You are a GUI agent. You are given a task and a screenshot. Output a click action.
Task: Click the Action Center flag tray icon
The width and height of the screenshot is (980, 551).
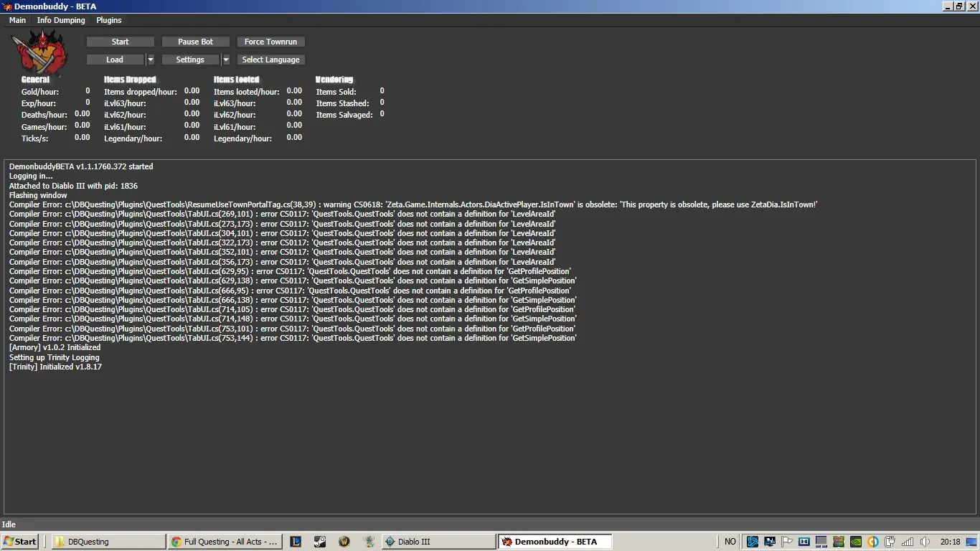click(x=787, y=542)
